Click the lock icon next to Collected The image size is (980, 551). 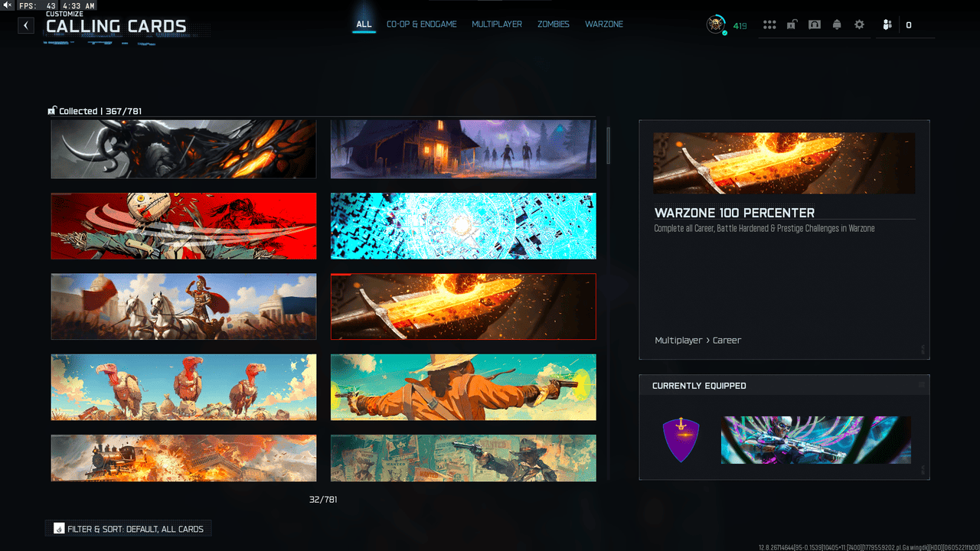tap(52, 111)
